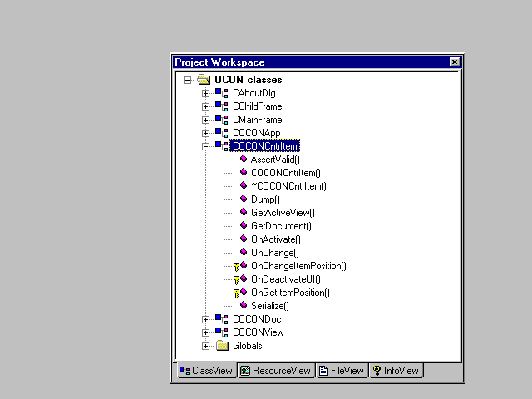Click the COCONDoc class icon
Screen dimensions: 532x399
click(x=220, y=319)
